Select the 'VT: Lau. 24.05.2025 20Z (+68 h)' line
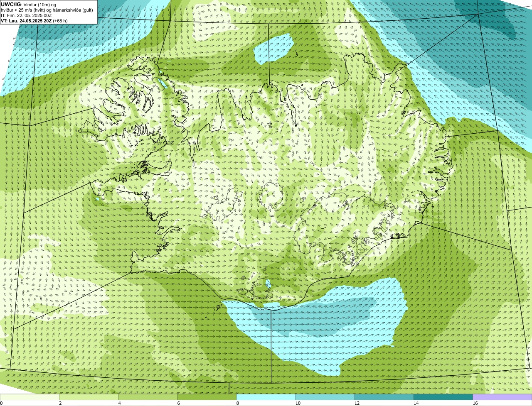 (34, 20)
